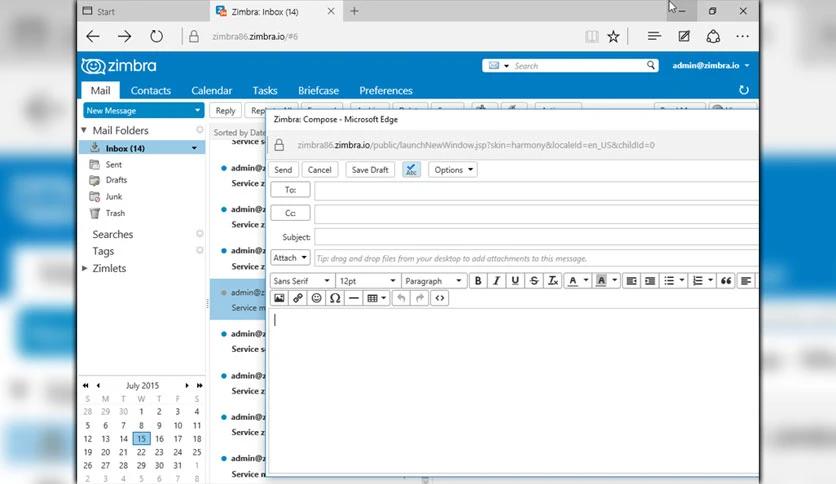
Task: Open the Tags options gear
Action: [x=200, y=250]
